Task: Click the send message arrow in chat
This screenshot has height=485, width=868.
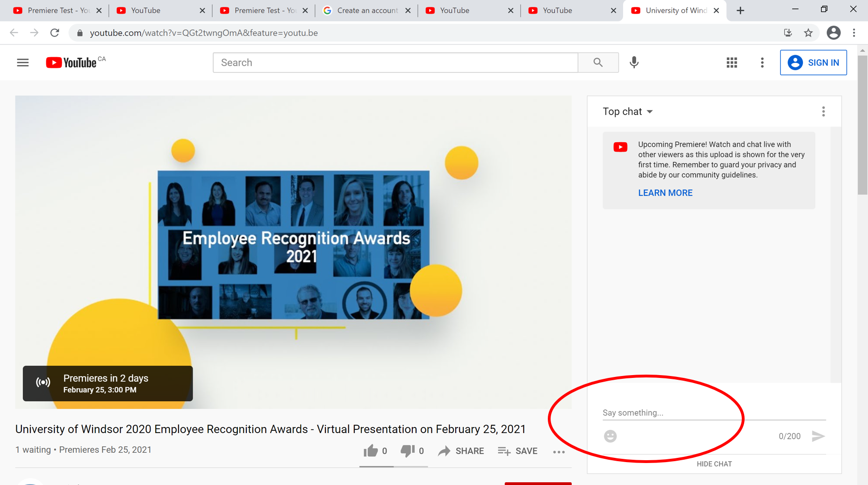Action: (818, 436)
